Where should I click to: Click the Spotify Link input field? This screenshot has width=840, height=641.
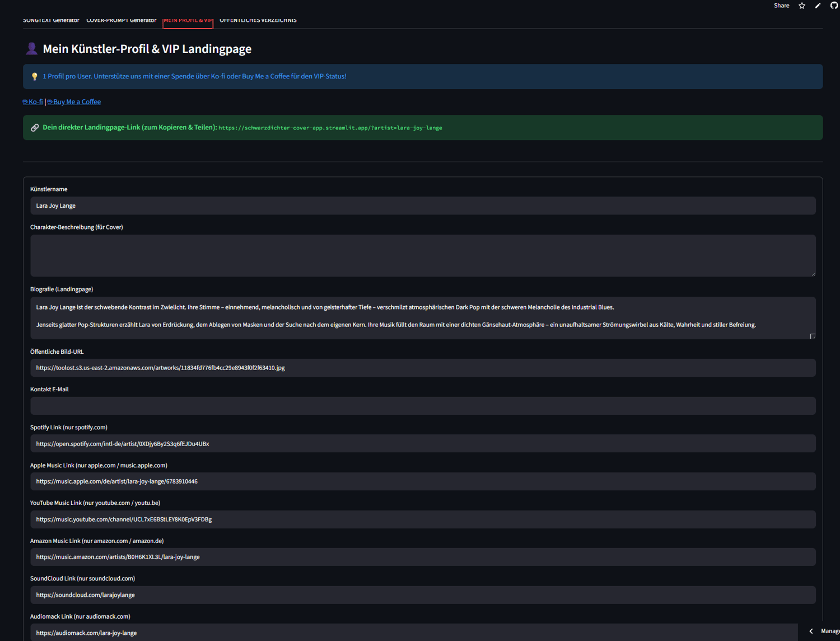[423, 443]
